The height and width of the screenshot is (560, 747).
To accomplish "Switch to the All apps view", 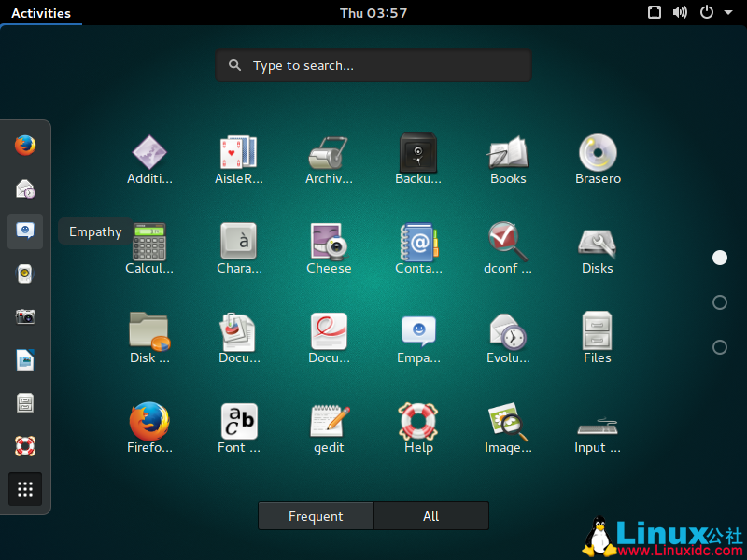I will tap(431, 516).
